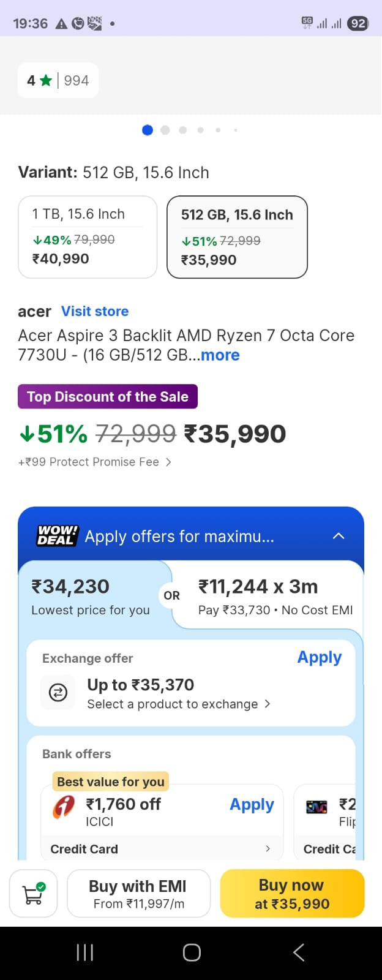This screenshot has width=382, height=980.
Task: Tap the ICICI bank logo
Action: pos(64,807)
